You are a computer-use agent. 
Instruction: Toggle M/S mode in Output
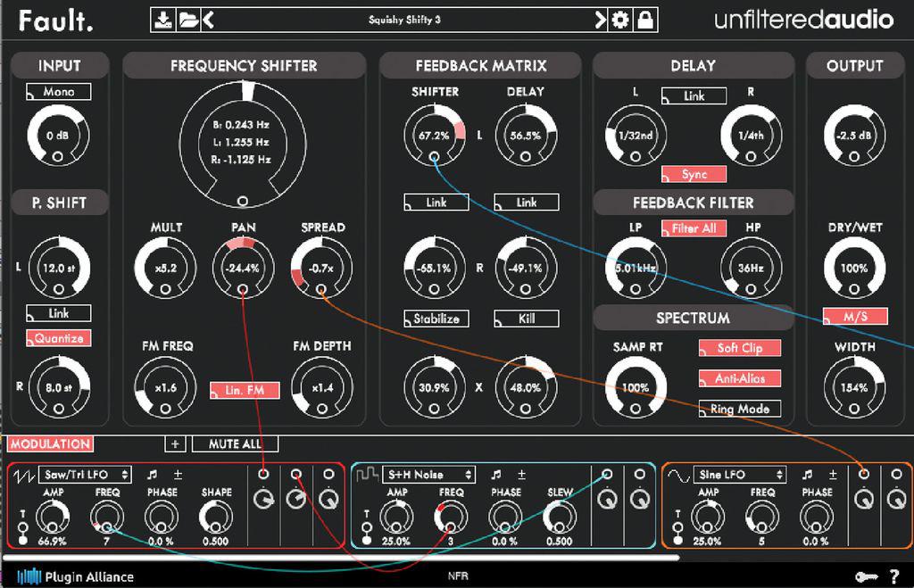coord(855,317)
